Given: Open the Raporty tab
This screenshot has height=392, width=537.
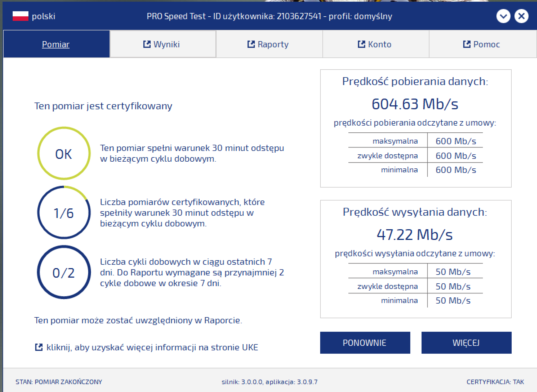Looking at the screenshot, I should pos(269,44).
